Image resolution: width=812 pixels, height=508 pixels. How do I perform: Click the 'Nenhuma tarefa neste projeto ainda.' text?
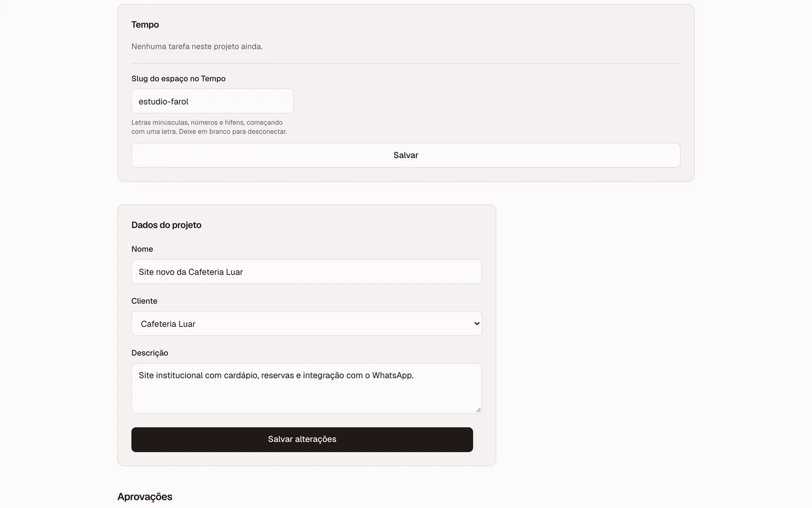coord(197,46)
